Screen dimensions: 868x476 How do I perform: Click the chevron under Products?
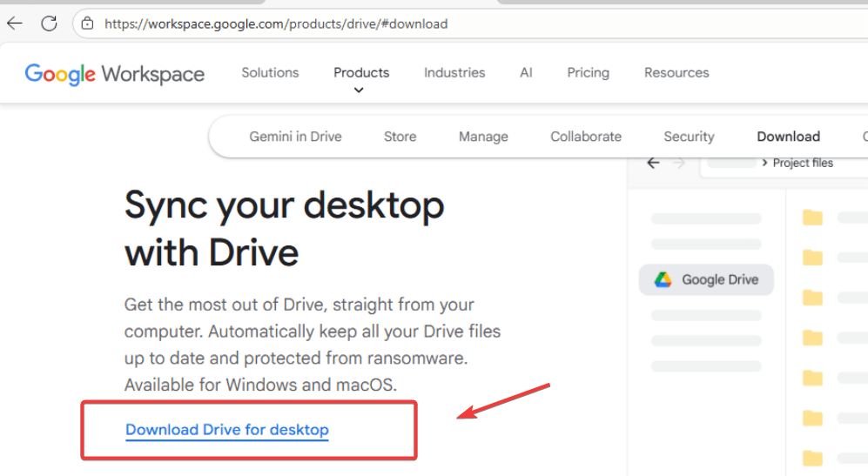coord(359,90)
